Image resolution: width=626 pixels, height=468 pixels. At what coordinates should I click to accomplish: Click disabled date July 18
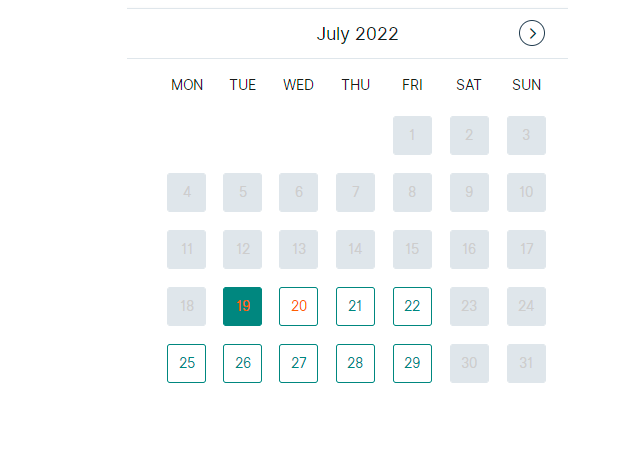[186, 306]
